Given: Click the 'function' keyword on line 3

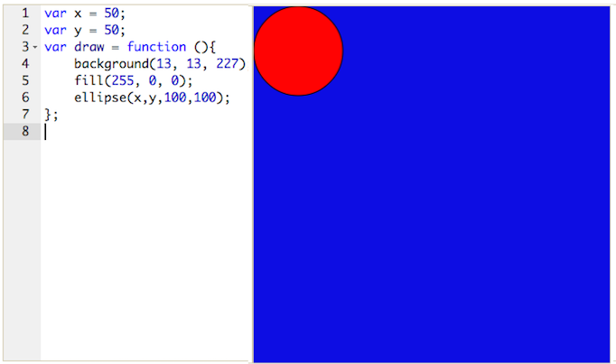Looking at the screenshot, I should pos(156,47).
